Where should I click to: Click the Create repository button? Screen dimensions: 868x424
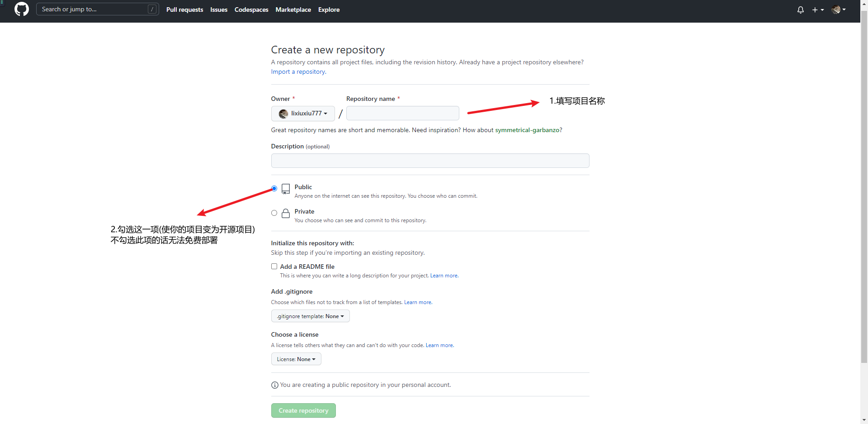tap(303, 410)
